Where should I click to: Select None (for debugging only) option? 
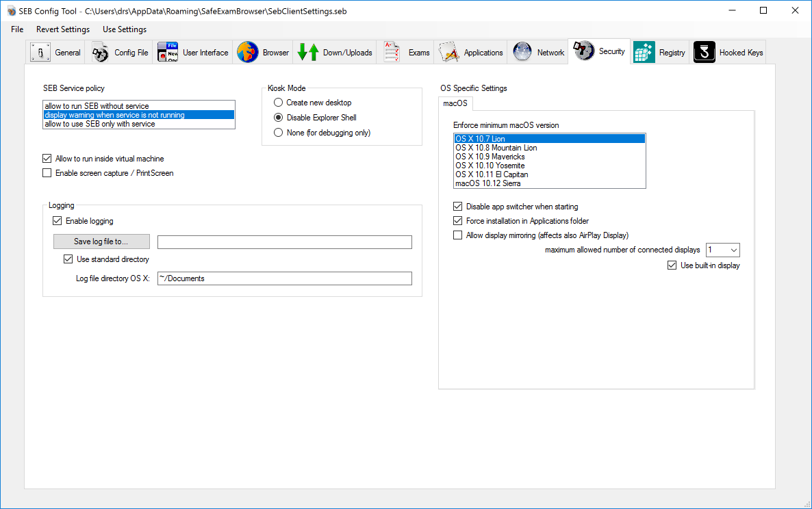coord(278,133)
